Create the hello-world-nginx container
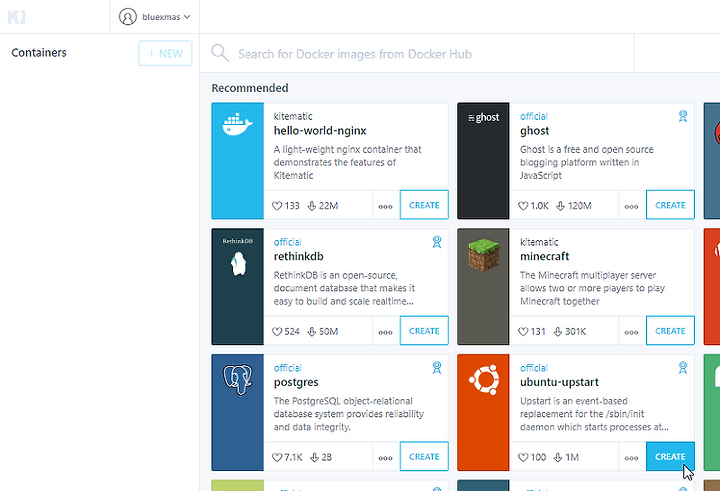The width and height of the screenshot is (720, 491). (424, 205)
